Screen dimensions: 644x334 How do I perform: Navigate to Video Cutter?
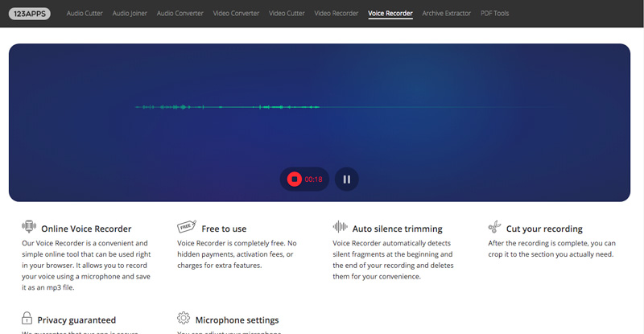click(287, 14)
